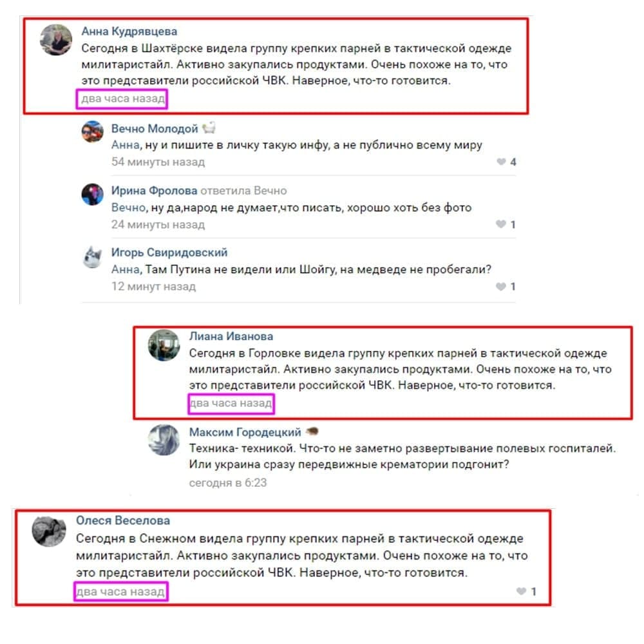Click Олеся Веселова's grayscale avatar

point(49,531)
